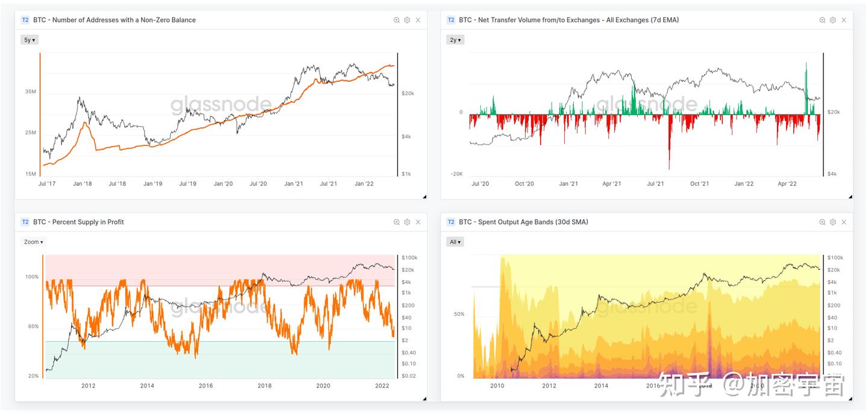
Task: Open settings gear for Spent Output Age Bands
Action: click(x=833, y=222)
